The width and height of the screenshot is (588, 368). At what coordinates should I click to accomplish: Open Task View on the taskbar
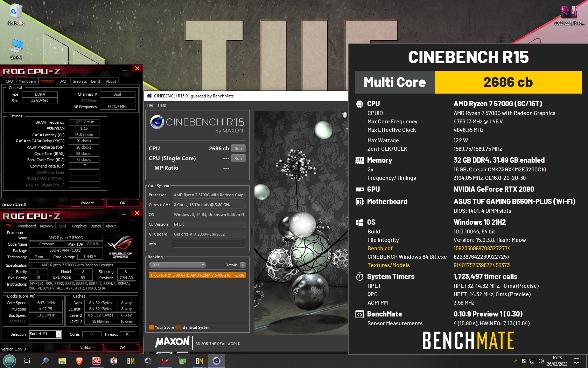pyautogui.click(x=27, y=361)
